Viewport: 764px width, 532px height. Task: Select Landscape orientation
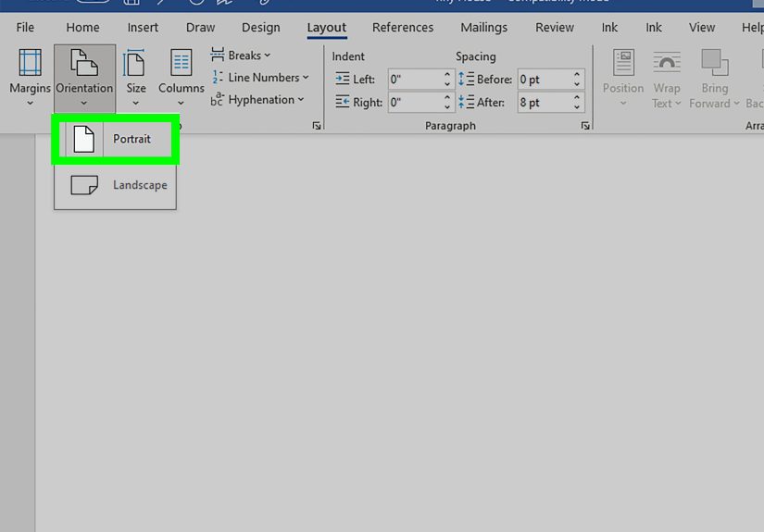pos(115,185)
